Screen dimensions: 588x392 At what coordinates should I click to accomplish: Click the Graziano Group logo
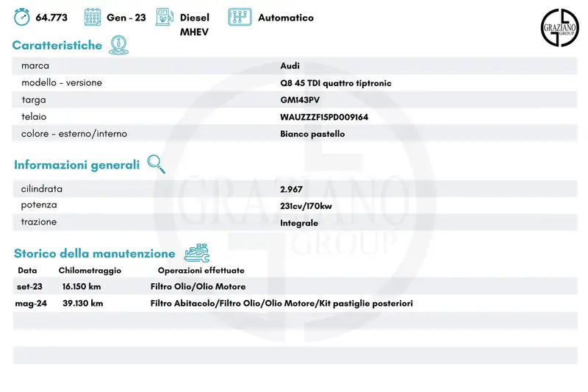[559, 28]
